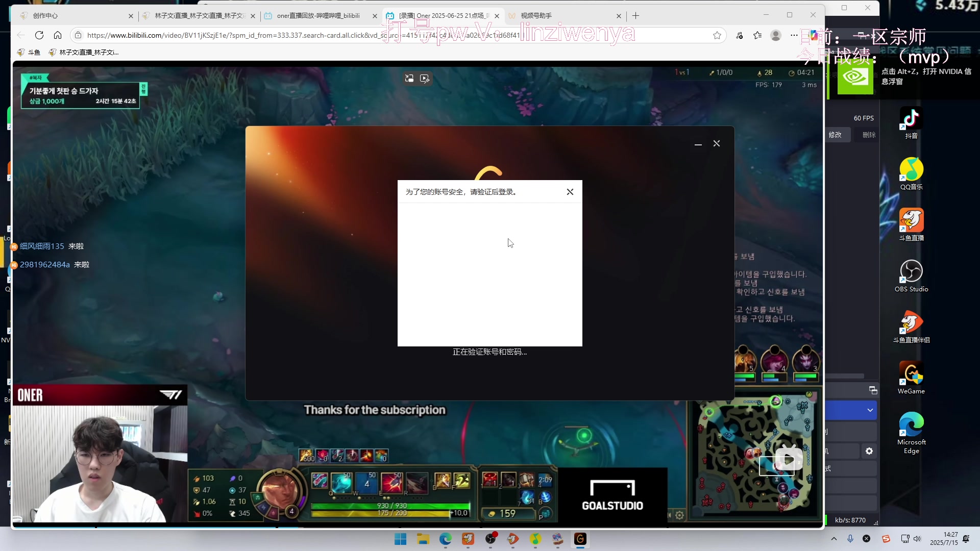The width and height of the screenshot is (980, 551).
Task: Open the QQ音乐 desktop shortcut
Action: click(912, 174)
